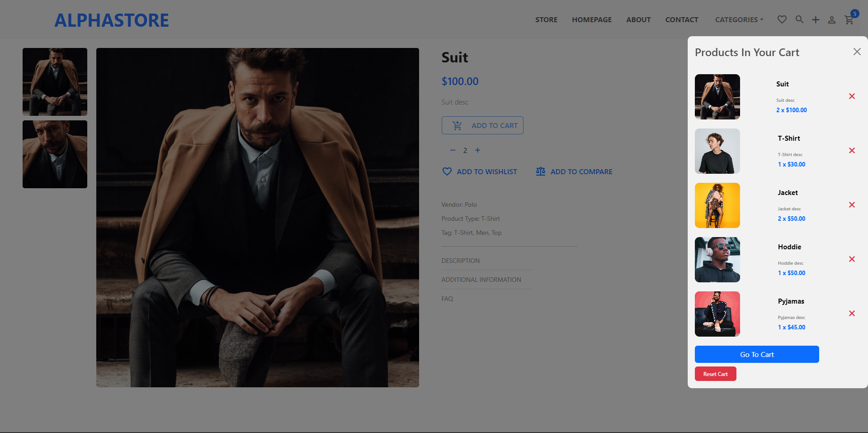
Task: Remove the Jacket item from the cart
Action: 852,205
